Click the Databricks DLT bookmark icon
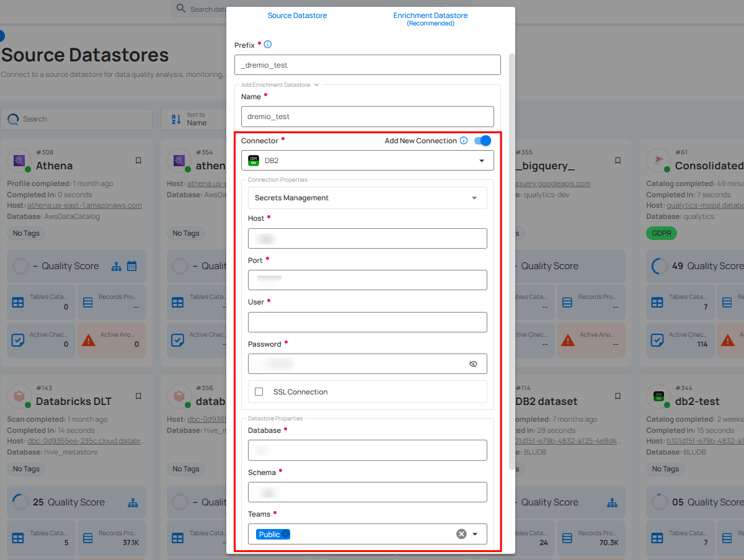The width and height of the screenshot is (744, 560). click(x=138, y=396)
